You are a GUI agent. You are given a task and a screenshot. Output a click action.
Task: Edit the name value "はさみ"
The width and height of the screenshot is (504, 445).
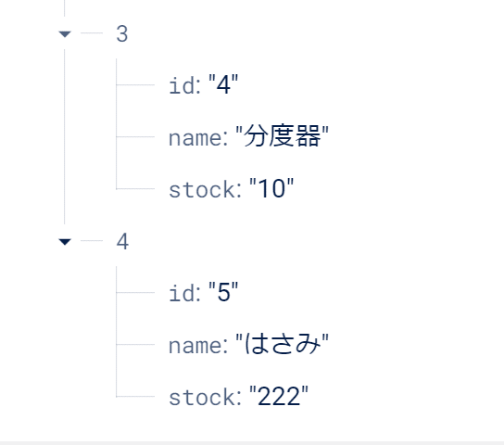[x=282, y=344]
